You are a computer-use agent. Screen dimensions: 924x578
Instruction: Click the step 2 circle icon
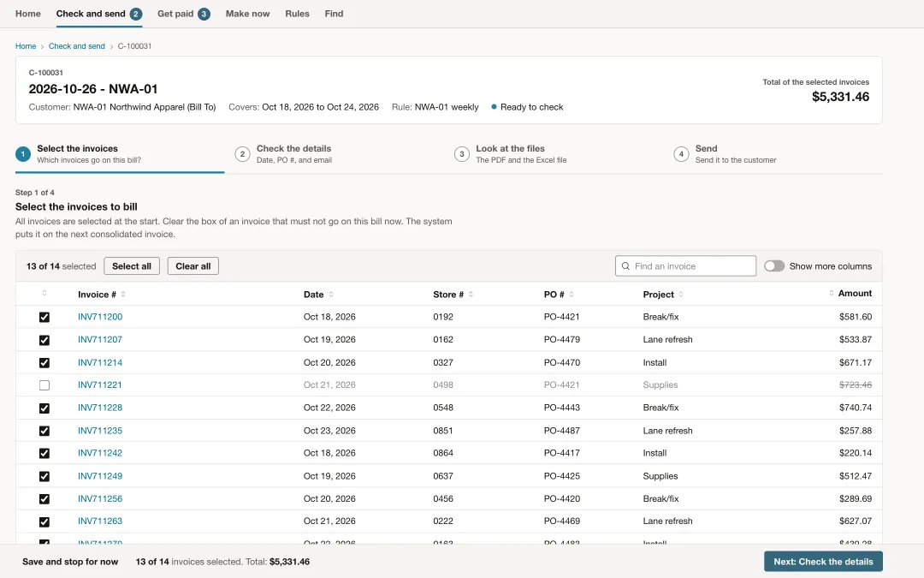242,154
